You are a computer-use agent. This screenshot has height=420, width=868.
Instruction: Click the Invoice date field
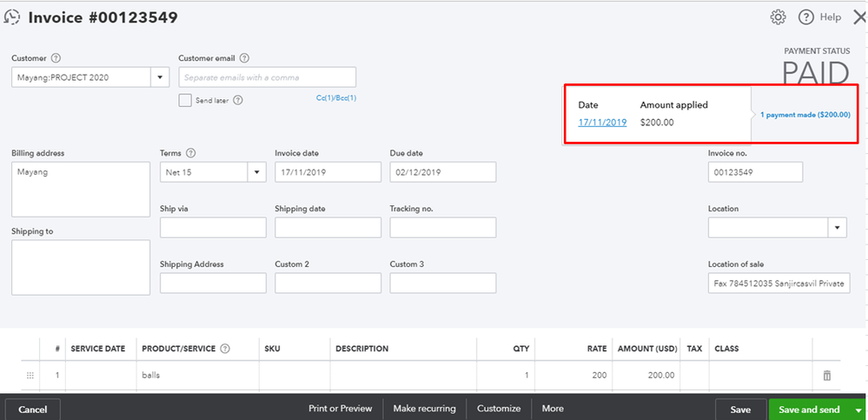[328, 172]
